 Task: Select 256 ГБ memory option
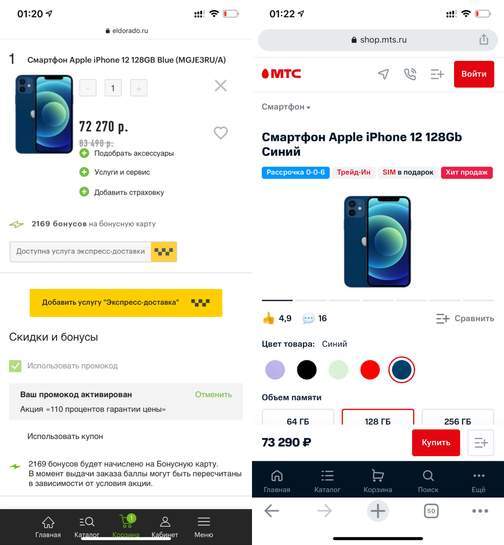(x=458, y=417)
